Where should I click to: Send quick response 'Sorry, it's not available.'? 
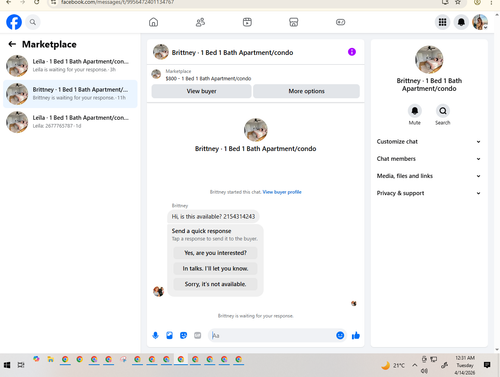(x=215, y=284)
